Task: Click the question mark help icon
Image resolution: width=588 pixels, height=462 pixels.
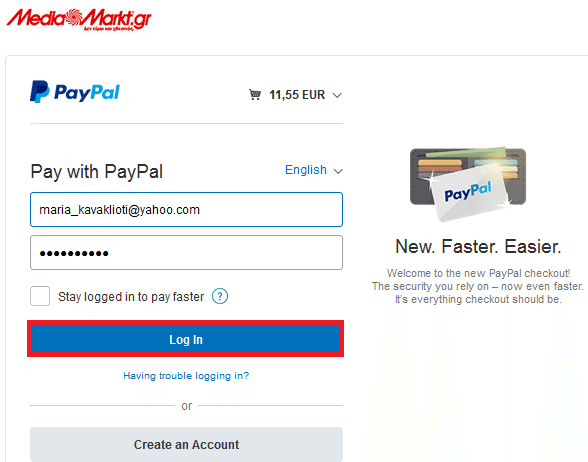Action: [220, 296]
